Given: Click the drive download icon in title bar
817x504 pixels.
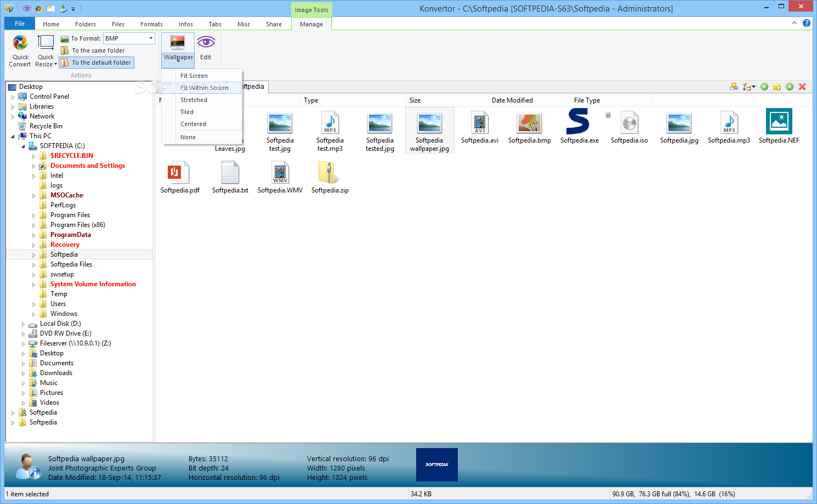Looking at the screenshot, I should [x=63, y=8].
